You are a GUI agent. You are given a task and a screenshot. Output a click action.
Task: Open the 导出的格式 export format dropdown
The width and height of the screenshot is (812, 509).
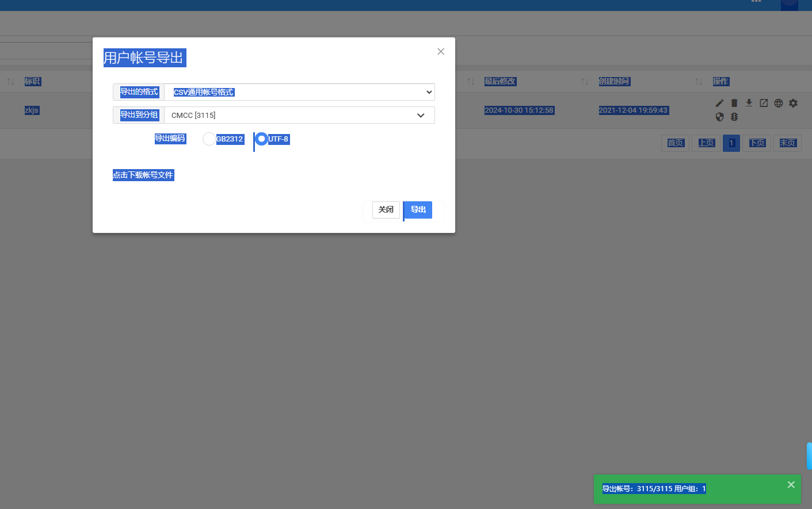(x=299, y=92)
